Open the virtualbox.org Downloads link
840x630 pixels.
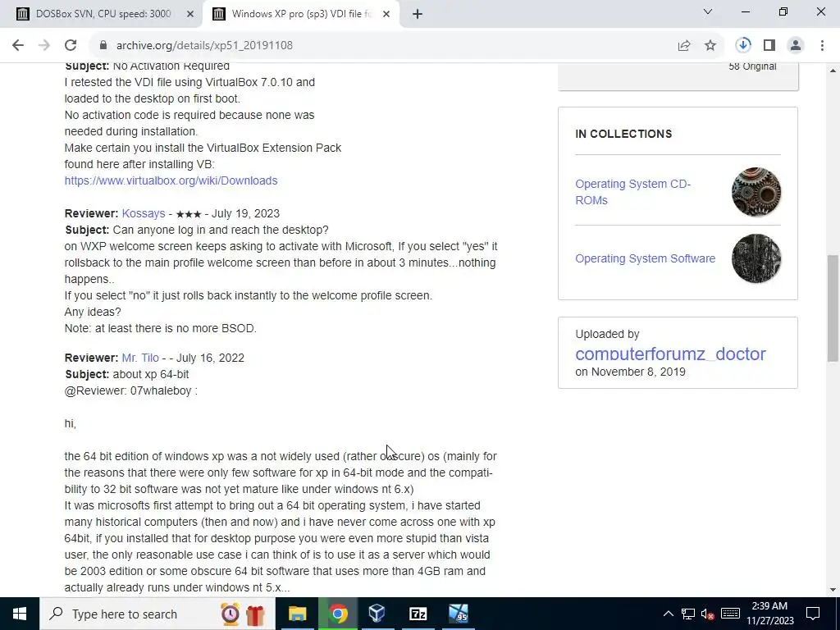pyautogui.click(x=171, y=180)
